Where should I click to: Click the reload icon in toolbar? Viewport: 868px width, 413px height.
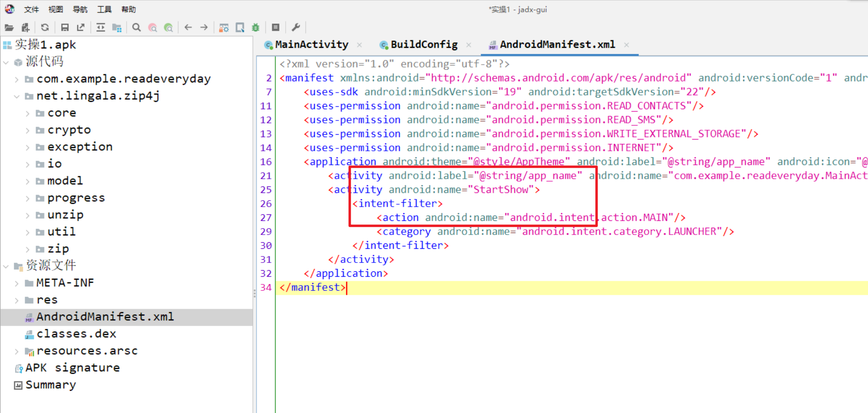coord(45,28)
